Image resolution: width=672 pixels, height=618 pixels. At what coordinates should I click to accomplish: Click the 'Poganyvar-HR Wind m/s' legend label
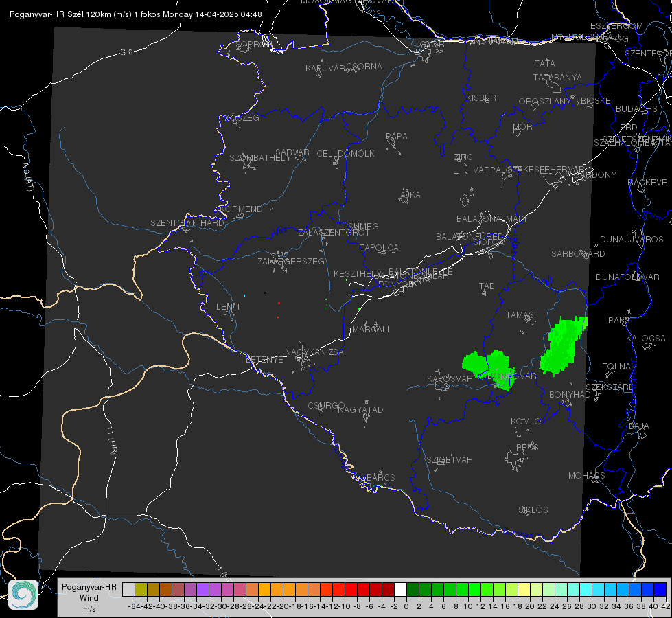[x=89, y=597]
